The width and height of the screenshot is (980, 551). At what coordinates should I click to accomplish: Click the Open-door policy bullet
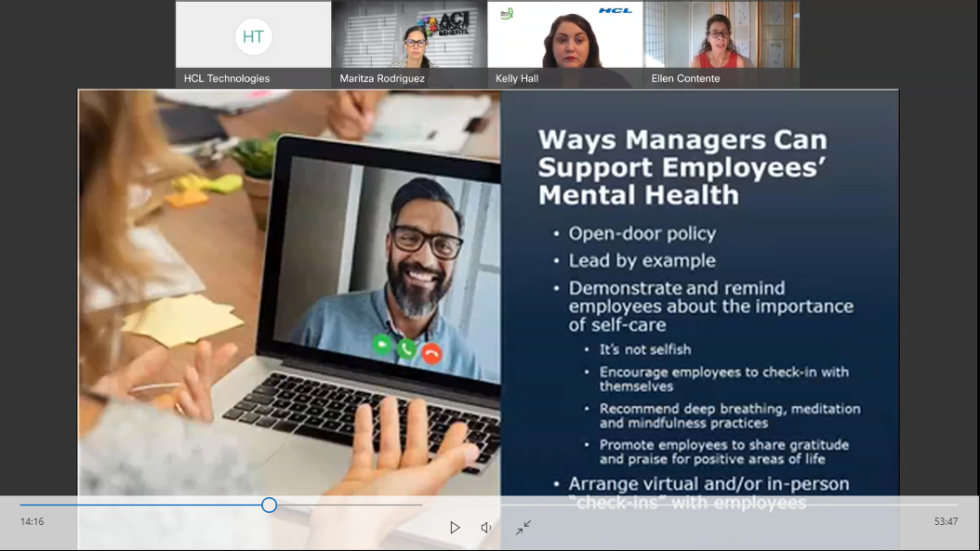[x=642, y=233]
